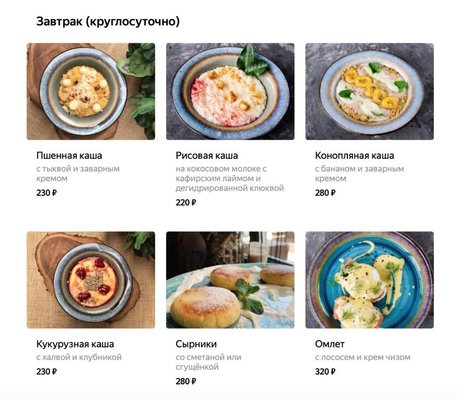463x400 pixels.
Task: Select the Конопляная каша title
Action: 354,156
